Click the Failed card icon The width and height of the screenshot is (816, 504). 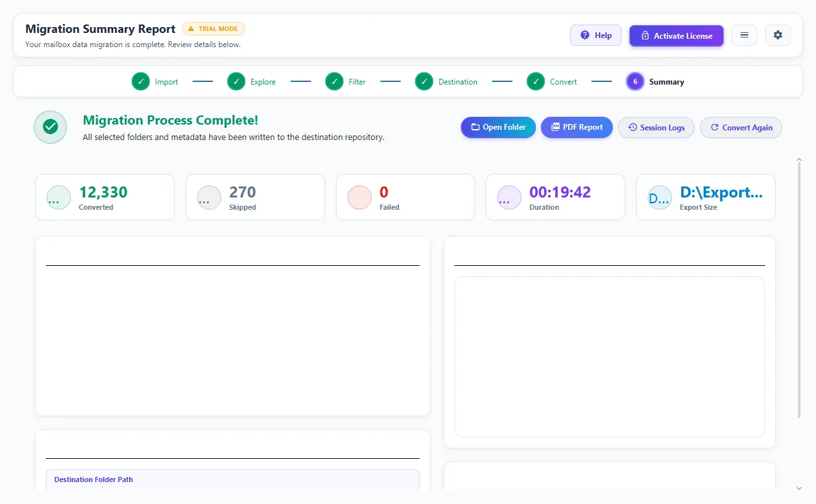(360, 197)
